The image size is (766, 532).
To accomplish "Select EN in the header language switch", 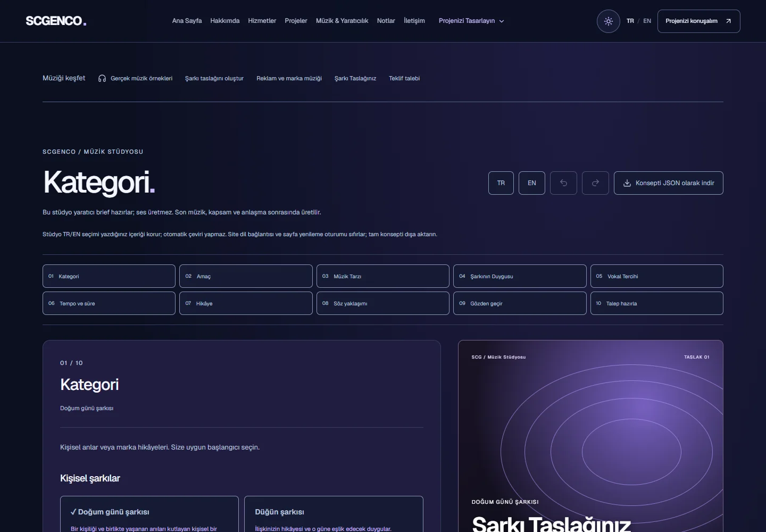I will tap(647, 21).
